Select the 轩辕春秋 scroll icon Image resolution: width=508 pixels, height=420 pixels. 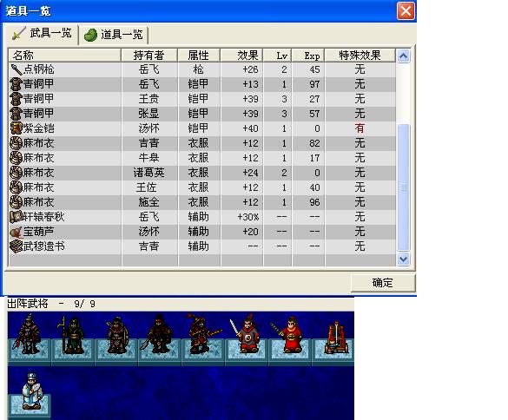[16, 217]
